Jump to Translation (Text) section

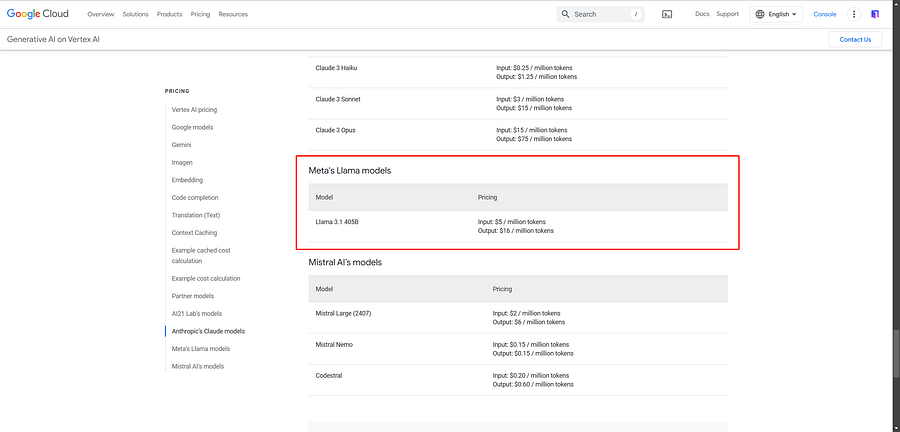pyautogui.click(x=196, y=215)
